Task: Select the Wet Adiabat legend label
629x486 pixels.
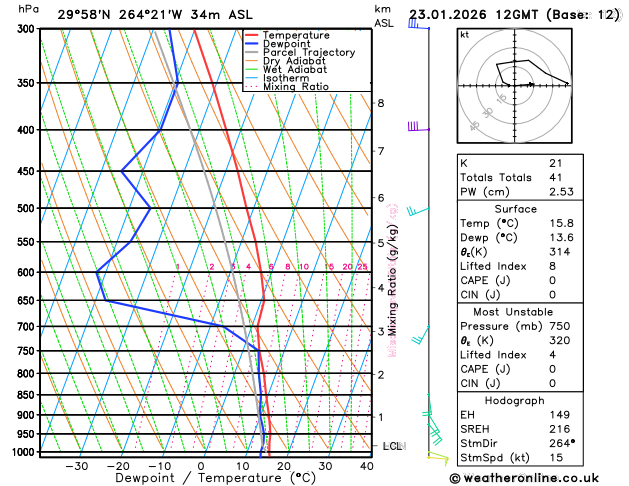Action: click(295, 69)
